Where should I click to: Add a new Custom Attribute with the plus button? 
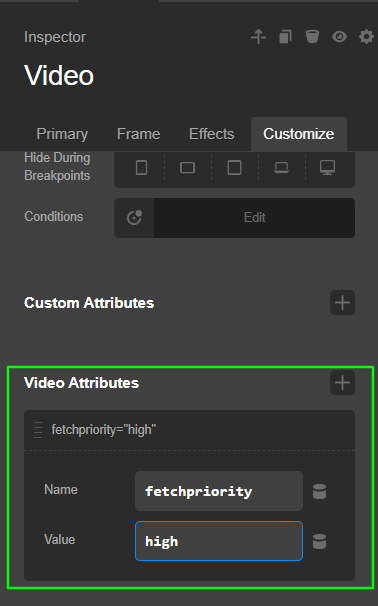342,303
